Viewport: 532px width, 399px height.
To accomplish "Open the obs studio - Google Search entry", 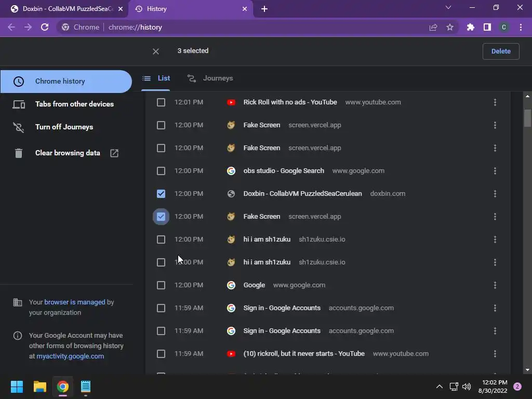I will (x=284, y=170).
